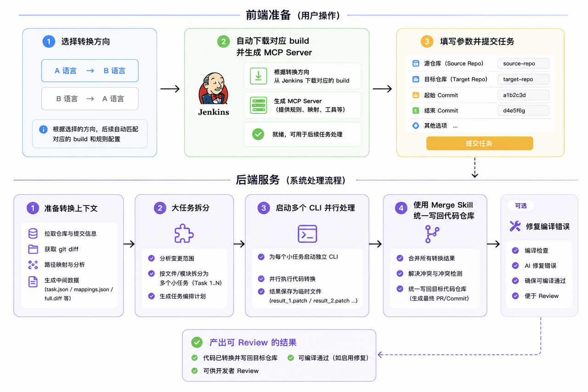Screen dimensions: 588x392
Task: Click the path mapping icon beside 路径映射与分析
Action: coord(33,265)
